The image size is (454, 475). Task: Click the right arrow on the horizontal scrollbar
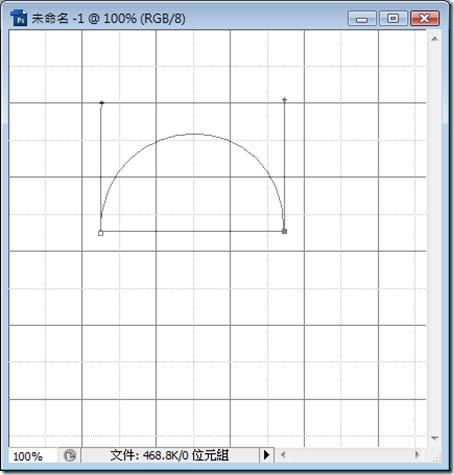[417, 455]
